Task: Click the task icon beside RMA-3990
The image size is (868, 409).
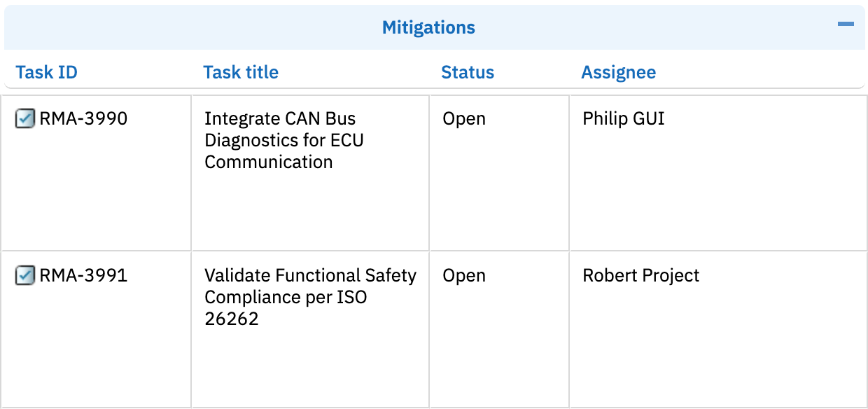Action: click(25, 119)
